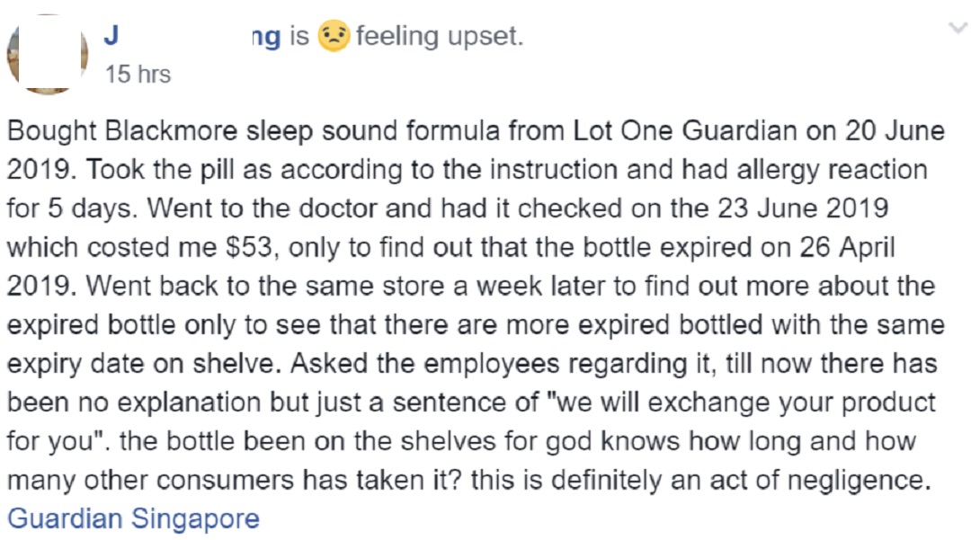Click the name ending 'ng' link
This screenshot has width=980, height=540.
(x=266, y=38)
